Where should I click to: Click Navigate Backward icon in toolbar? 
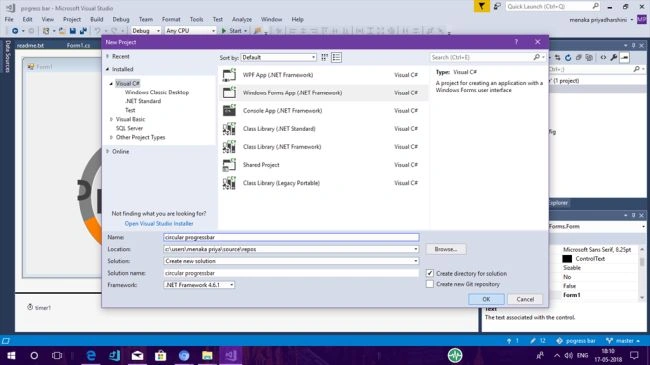point(15,31)
